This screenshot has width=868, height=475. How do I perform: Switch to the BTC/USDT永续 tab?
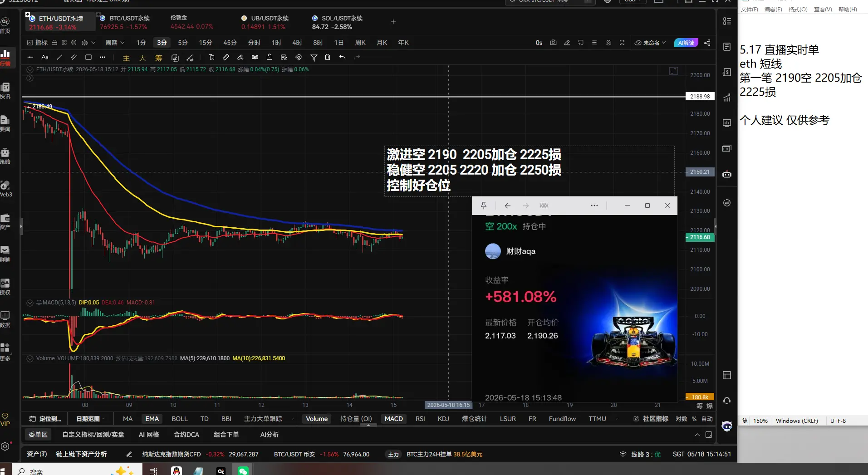pos(125,22)
